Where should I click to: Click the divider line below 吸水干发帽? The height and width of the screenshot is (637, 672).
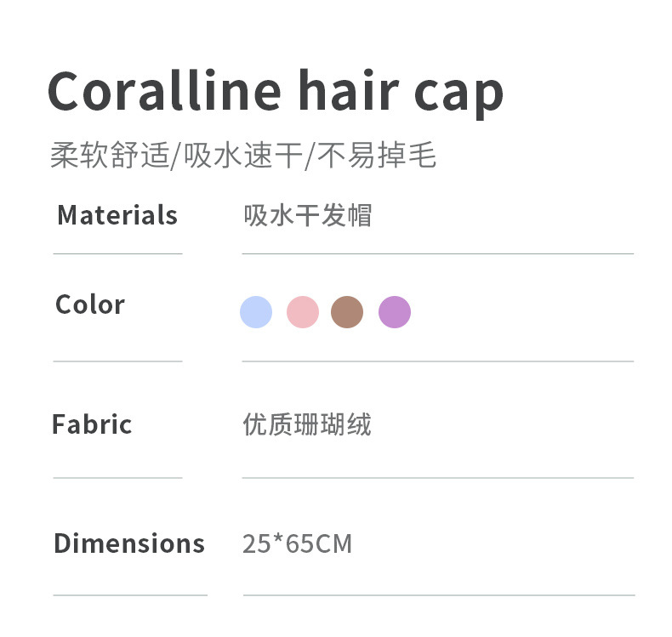pyautogui.click(x=437, y=253)
